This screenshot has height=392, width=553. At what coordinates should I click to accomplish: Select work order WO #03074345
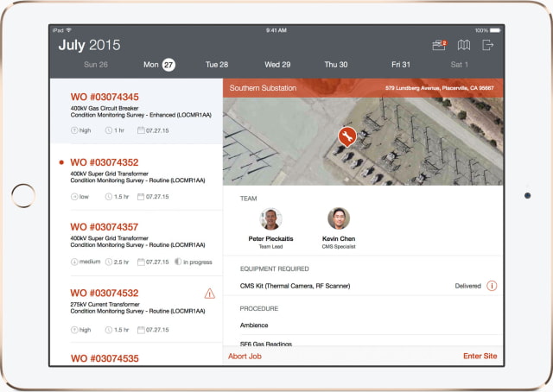137,111
